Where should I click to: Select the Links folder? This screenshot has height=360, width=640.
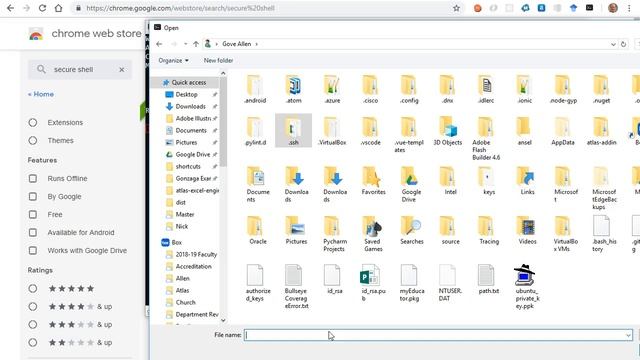pos(527,180)
